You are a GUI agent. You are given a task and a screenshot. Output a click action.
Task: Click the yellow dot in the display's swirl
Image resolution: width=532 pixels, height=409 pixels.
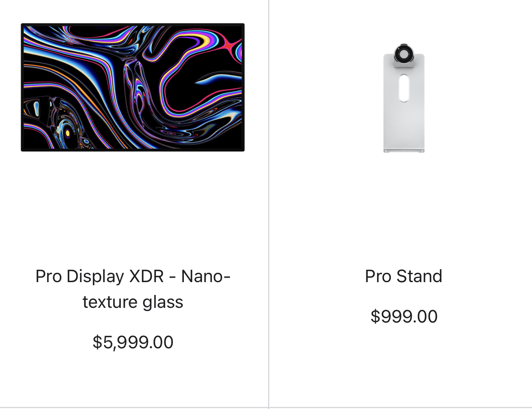(x=67, y=133)
